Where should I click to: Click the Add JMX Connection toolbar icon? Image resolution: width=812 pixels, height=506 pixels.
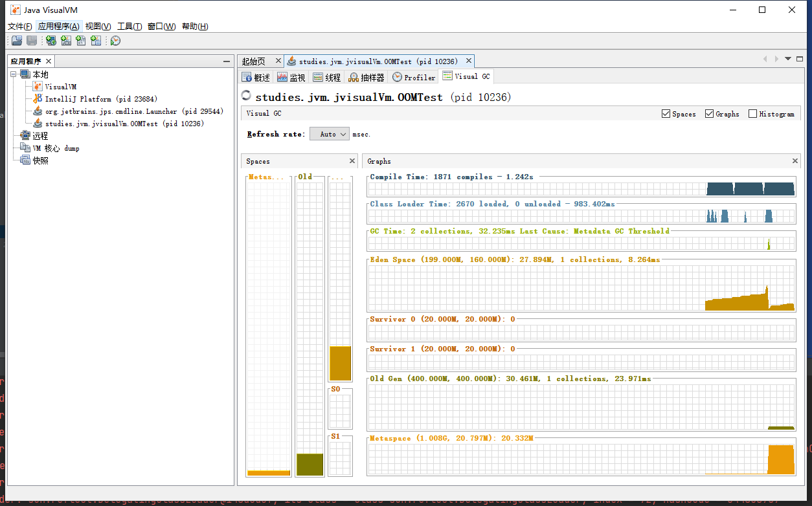point(65,41)
